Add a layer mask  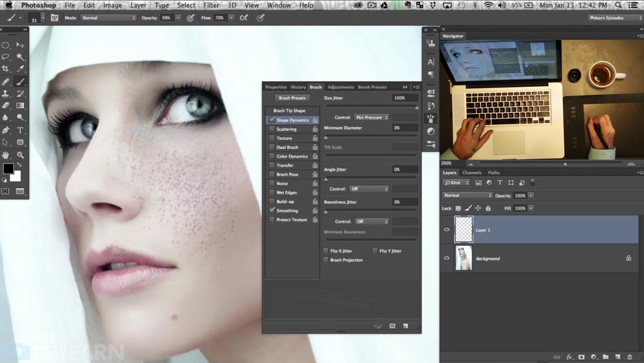(x=581, y=357)
